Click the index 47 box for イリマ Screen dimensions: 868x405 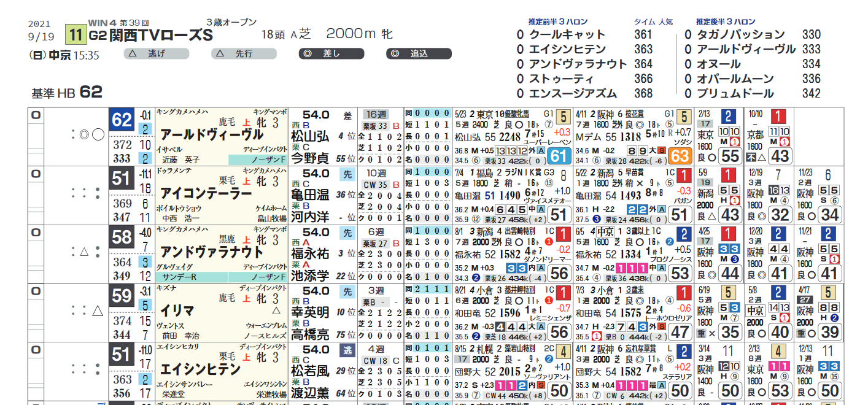coord(680,333)
